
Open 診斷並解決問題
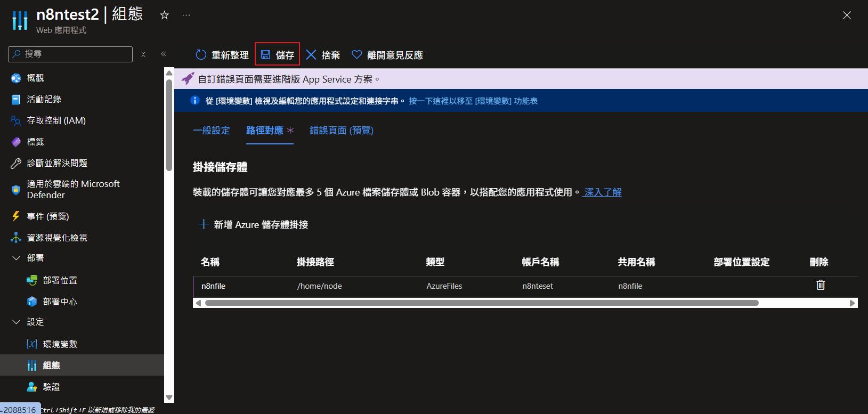(x=57, y=163)
